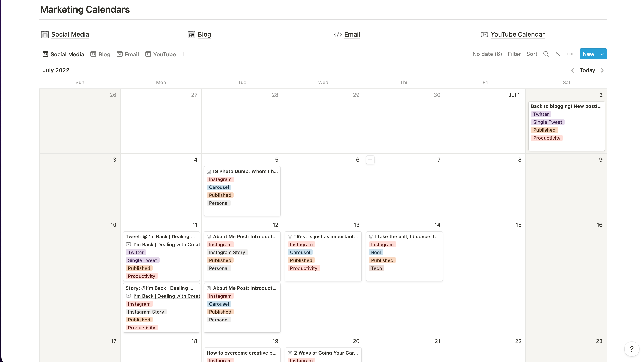This screenshot has height=362, width=644.
Task: Click the Blog calendar icon
Action: 191,35
